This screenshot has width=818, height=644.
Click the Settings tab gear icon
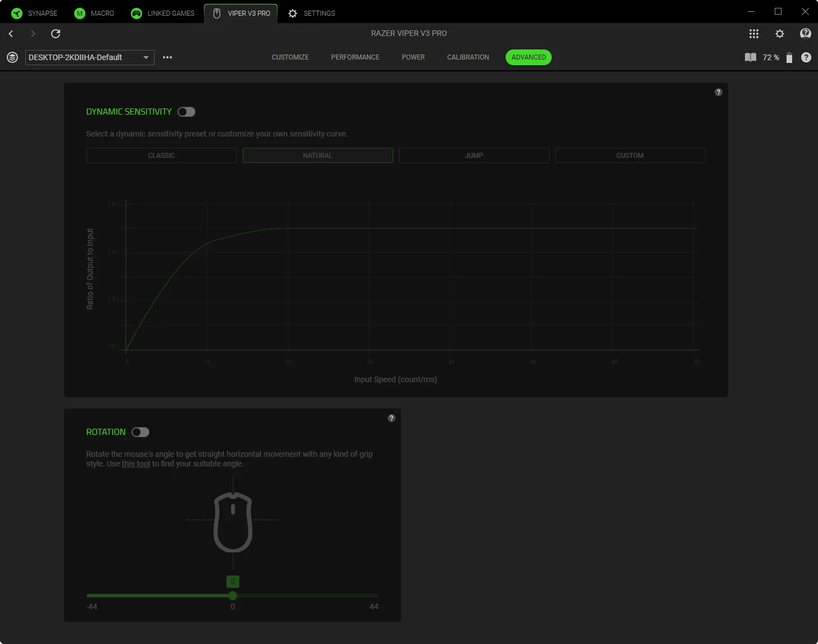pos(293,13)
